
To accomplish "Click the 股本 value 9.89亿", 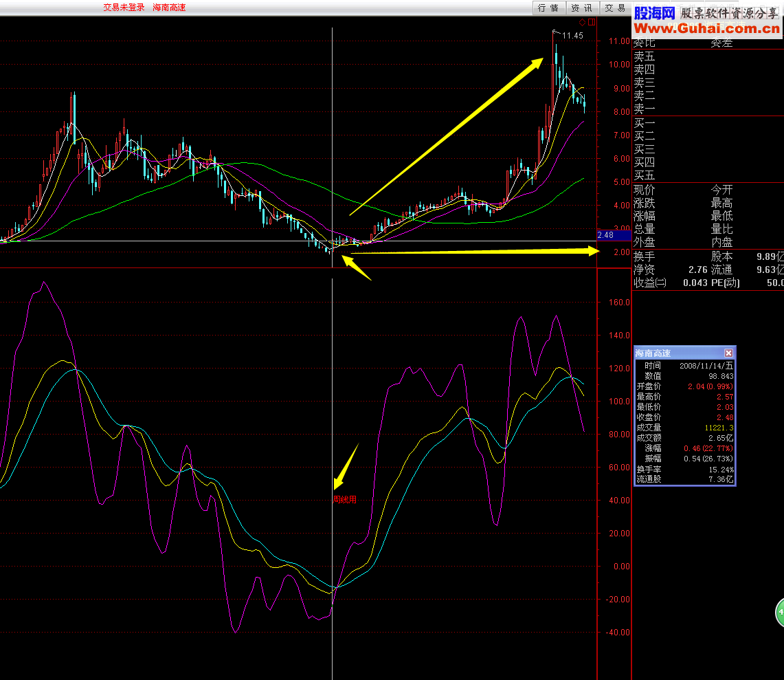I will point(770,256).
